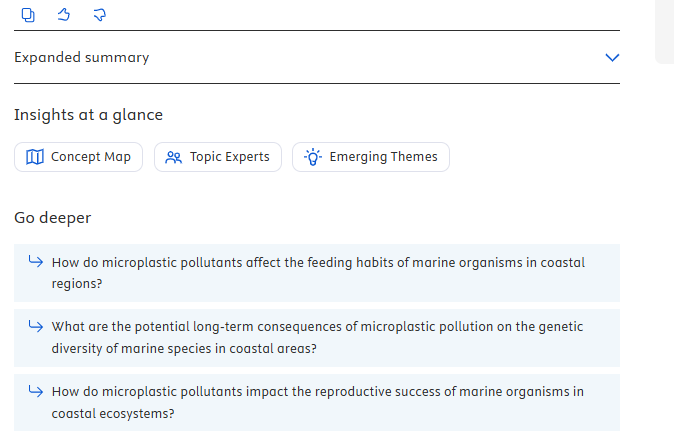Ask how microplastics affect feeding habits

pyautogui.click(x=318, y=272)
